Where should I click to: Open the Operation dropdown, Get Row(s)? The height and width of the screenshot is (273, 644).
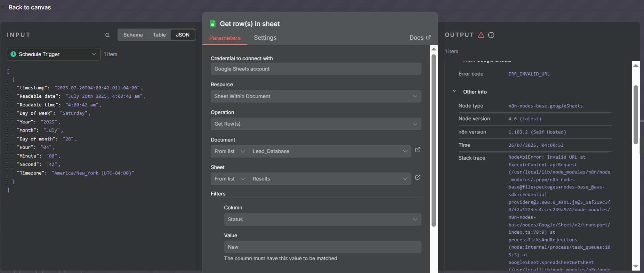tap(316, 124)
